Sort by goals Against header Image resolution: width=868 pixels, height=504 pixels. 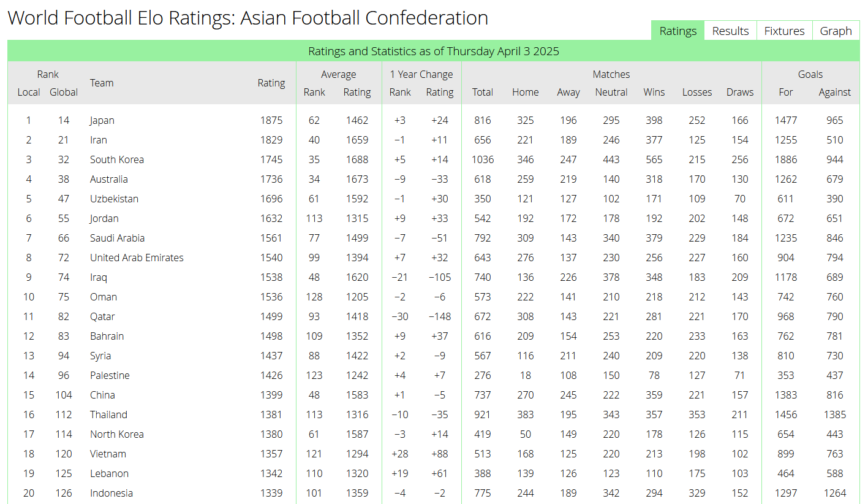835,92
